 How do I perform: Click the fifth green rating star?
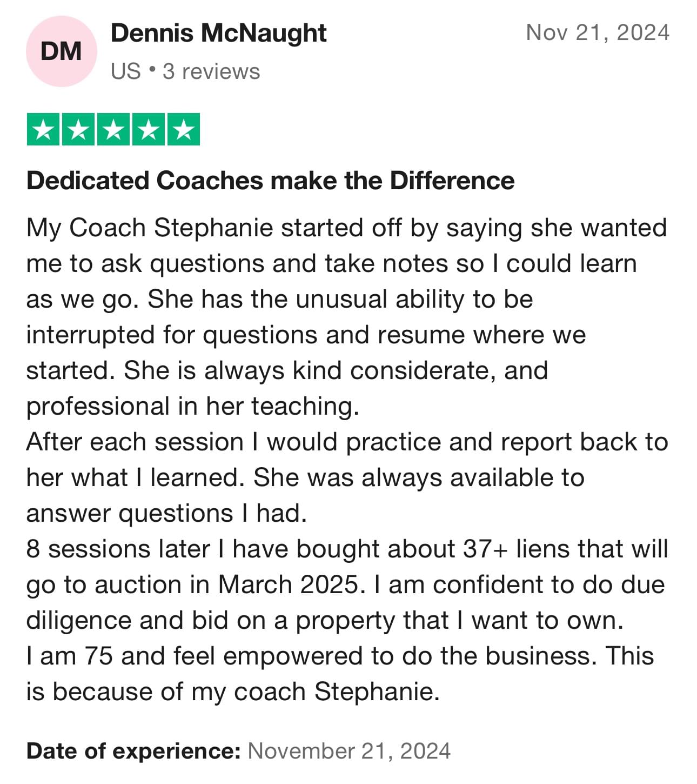[x=183, y=130]
